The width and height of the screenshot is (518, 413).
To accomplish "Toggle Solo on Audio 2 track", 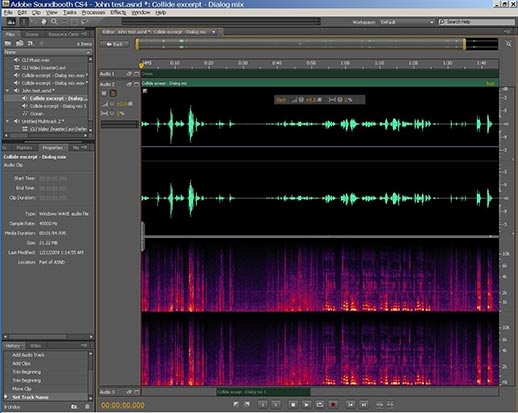I will point(113,93).
